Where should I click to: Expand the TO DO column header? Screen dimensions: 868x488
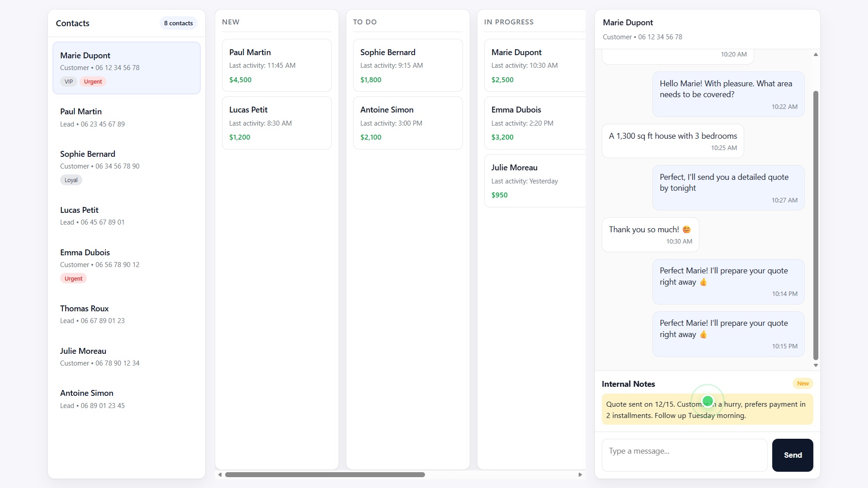[x=365, y=22]
